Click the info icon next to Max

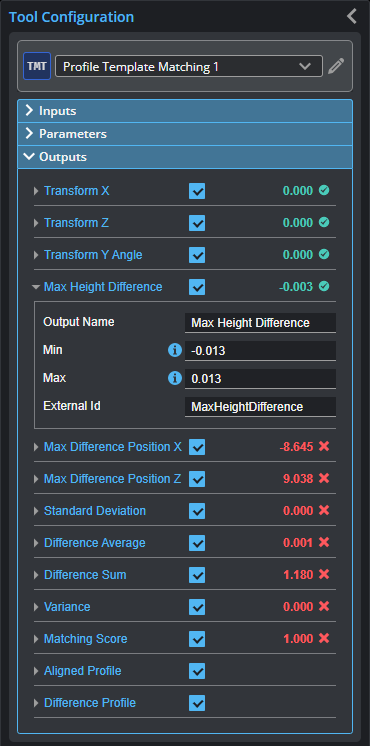[175, 378]
